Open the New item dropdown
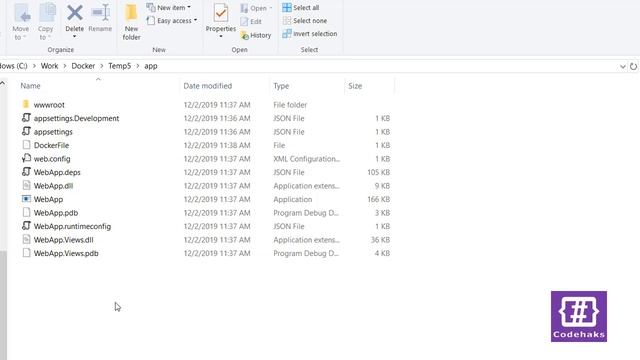This screenshot has height=360, width=640. (169, 8)
